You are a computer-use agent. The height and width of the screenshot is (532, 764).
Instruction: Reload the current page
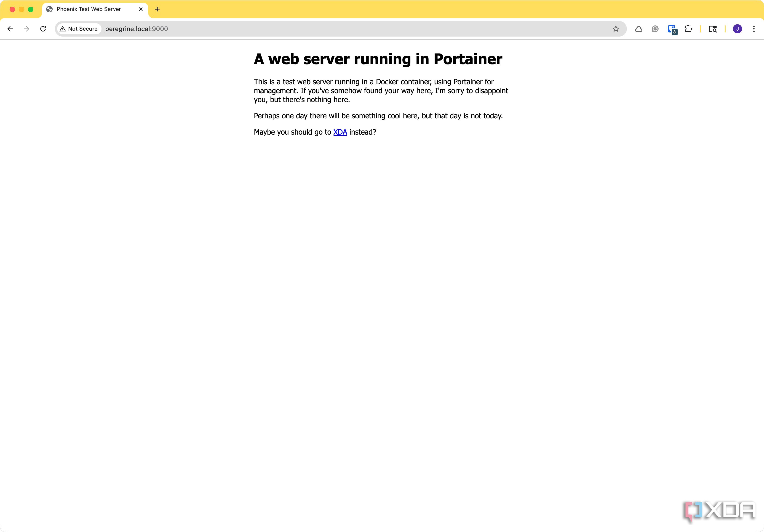click(x=43, y=29)
